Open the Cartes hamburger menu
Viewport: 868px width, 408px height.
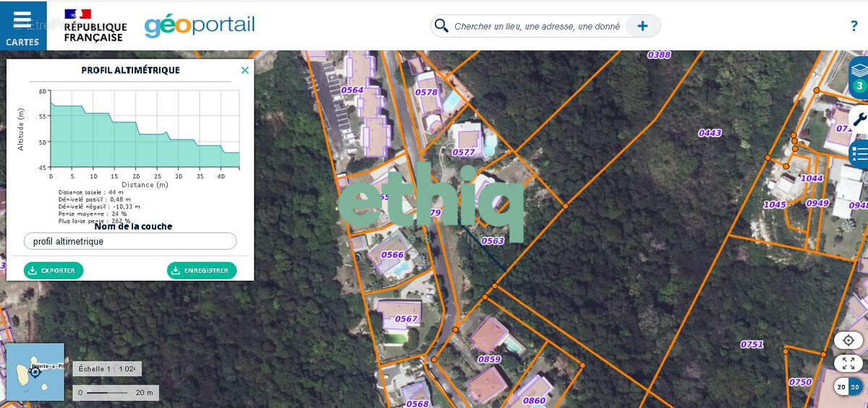pos(22,25)
